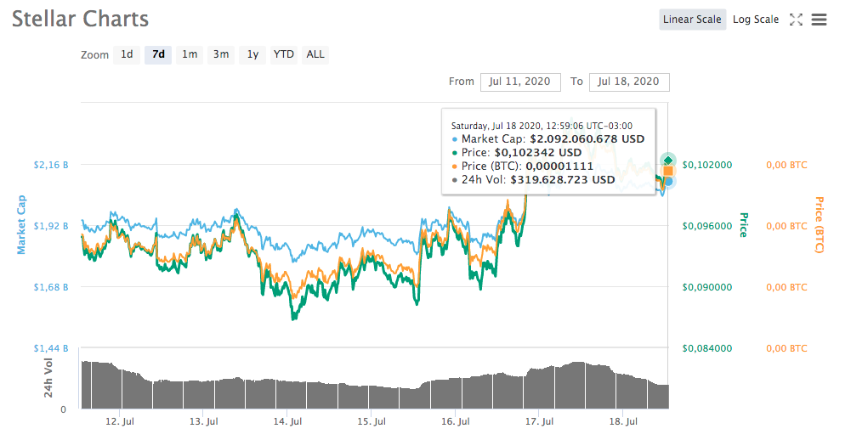Click the $0,084000 price label
This screenshot has width=868, height=440.
(707, 348)
